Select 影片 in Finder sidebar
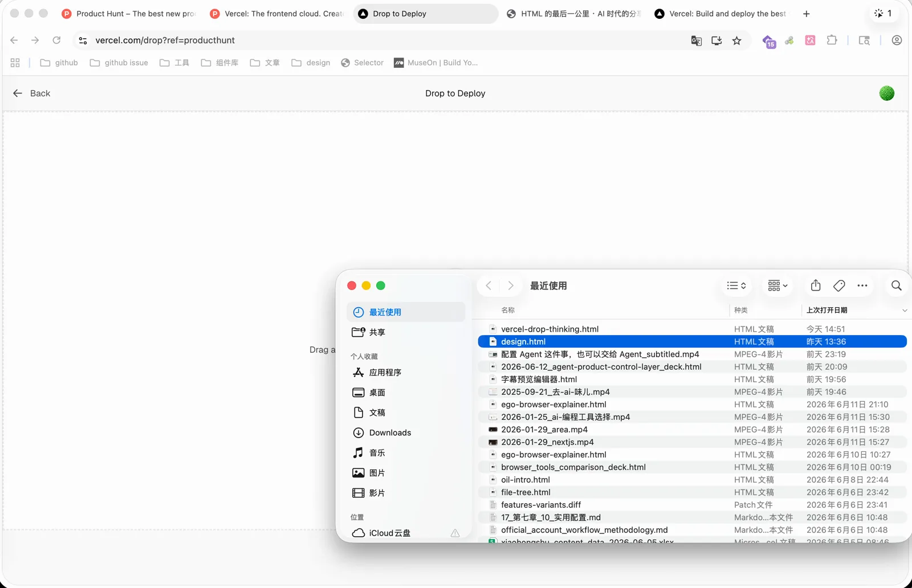Screen dimensions: 912x588 click(406, 493)
